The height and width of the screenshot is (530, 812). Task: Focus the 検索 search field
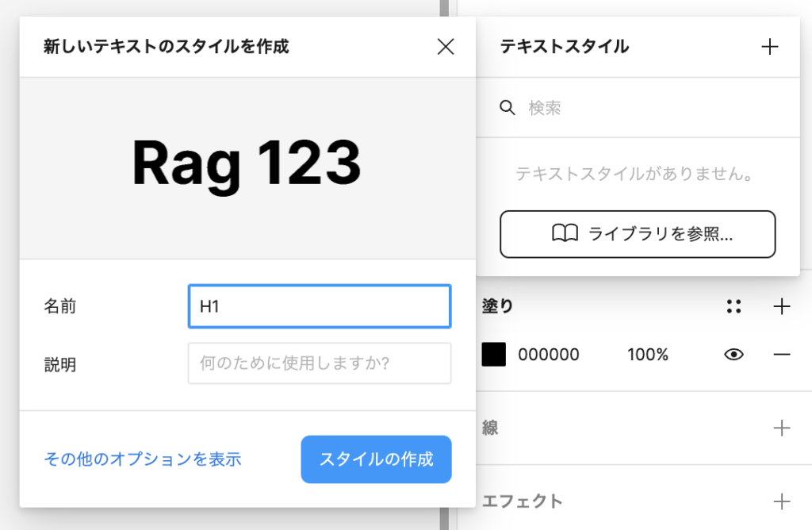tap(650, 108)
